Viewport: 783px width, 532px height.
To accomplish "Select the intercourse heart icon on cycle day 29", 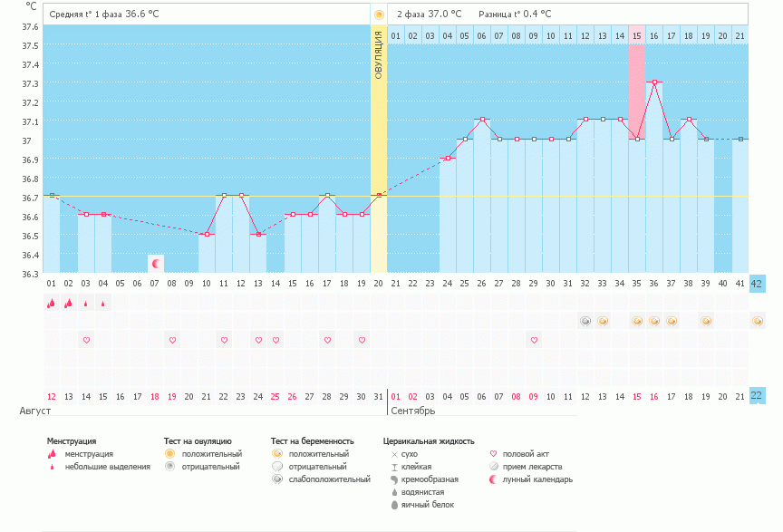I will point(534,340).
